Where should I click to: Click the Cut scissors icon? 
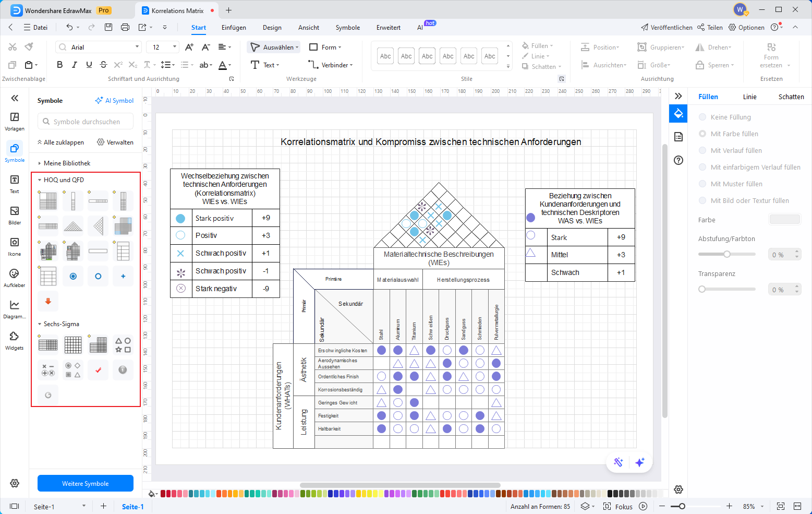(13, 47)
